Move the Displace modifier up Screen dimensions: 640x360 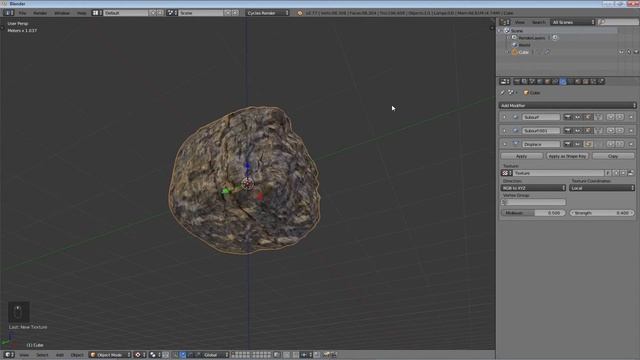(611, 144)
